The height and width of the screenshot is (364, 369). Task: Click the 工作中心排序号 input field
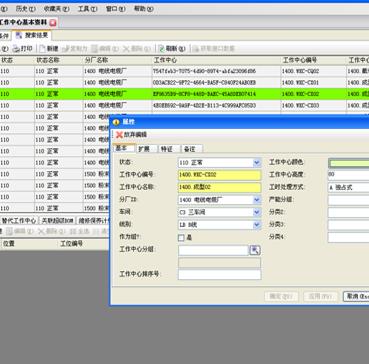click(x=220, y=275)
